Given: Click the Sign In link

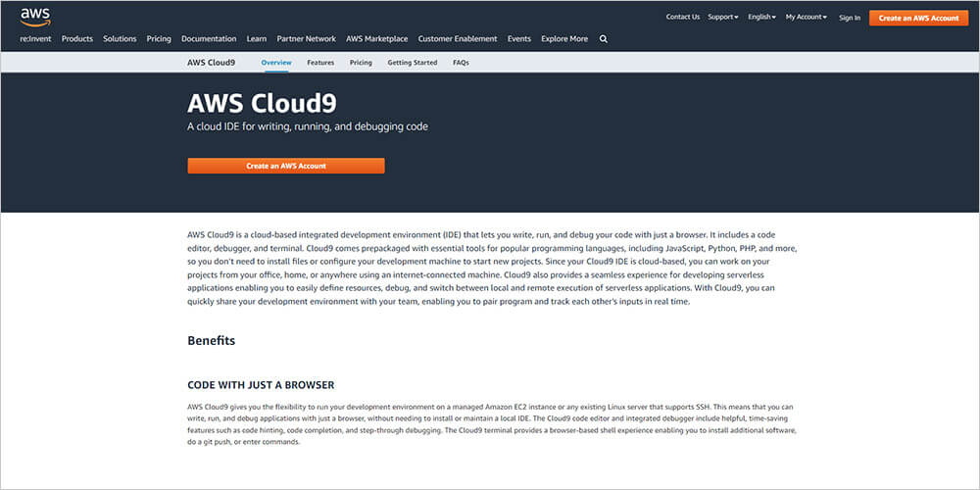Looking at the screenshot, I should tap(850, 18).
